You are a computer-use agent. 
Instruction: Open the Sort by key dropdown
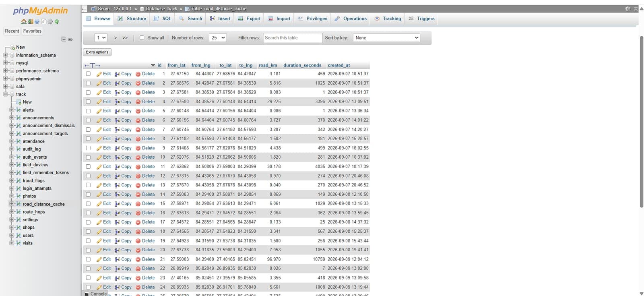[x=386, y=38]
